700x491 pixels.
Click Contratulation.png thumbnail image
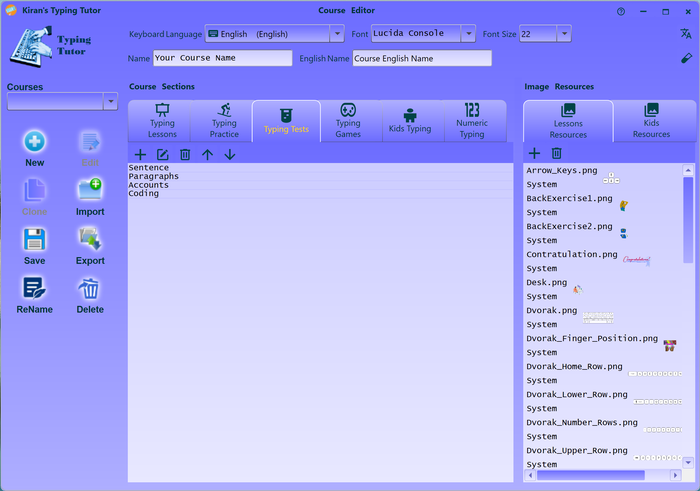tap(637, 260)
